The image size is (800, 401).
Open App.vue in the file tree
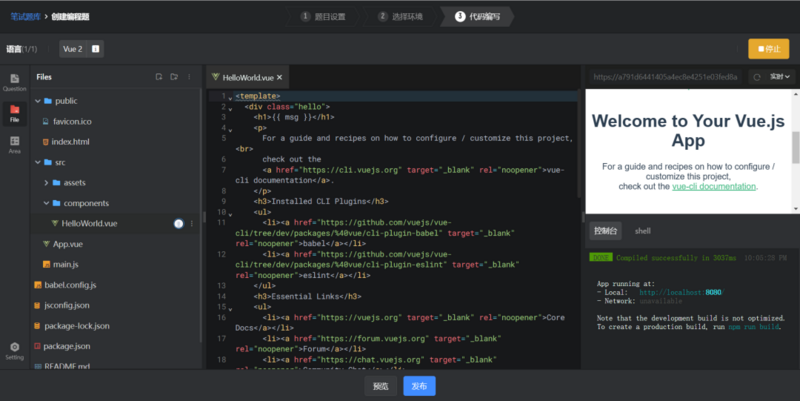tap(68, 244)
